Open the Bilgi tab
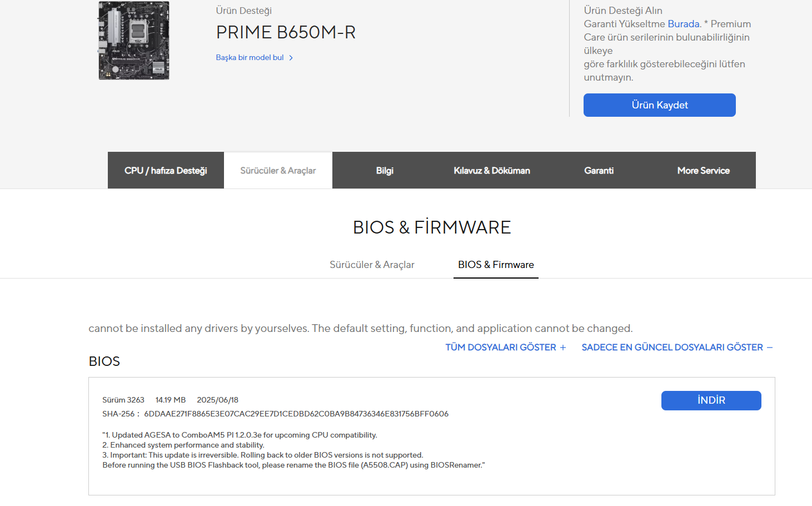Screen dimensions: 812x506 coord(385,170)
